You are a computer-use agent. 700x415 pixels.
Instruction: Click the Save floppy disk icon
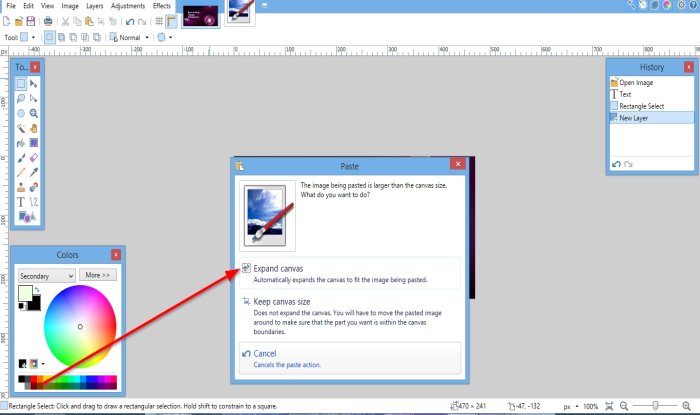[x=30, y=21]
